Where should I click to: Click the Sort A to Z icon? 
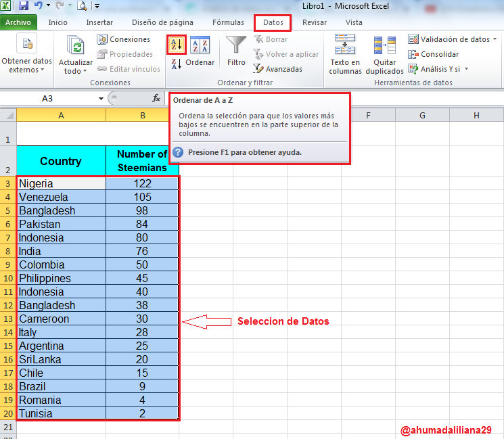[x=177, y=45]
